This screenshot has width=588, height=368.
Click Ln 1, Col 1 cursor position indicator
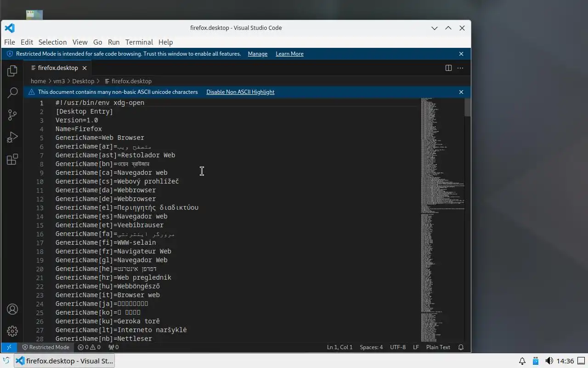tap(339, 347)
